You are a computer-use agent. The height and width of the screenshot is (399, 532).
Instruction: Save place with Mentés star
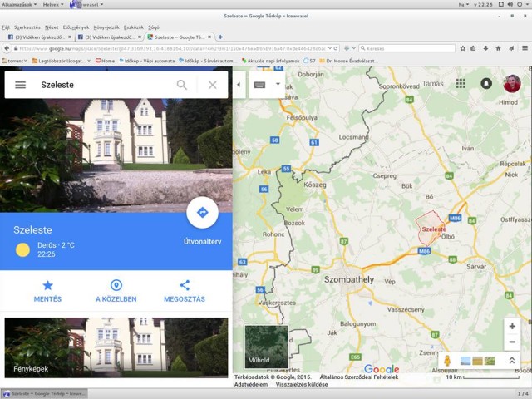point(48,291)
